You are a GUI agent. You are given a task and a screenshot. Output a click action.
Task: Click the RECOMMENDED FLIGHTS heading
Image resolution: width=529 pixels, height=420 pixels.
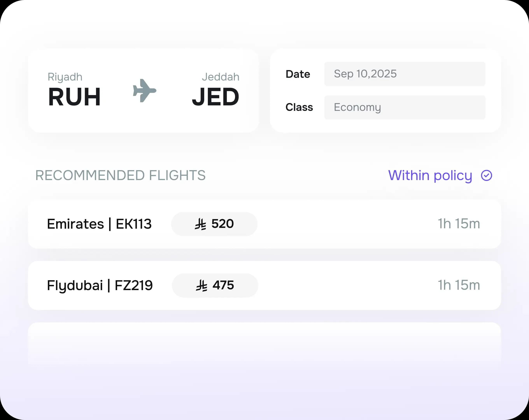(120, 175)
